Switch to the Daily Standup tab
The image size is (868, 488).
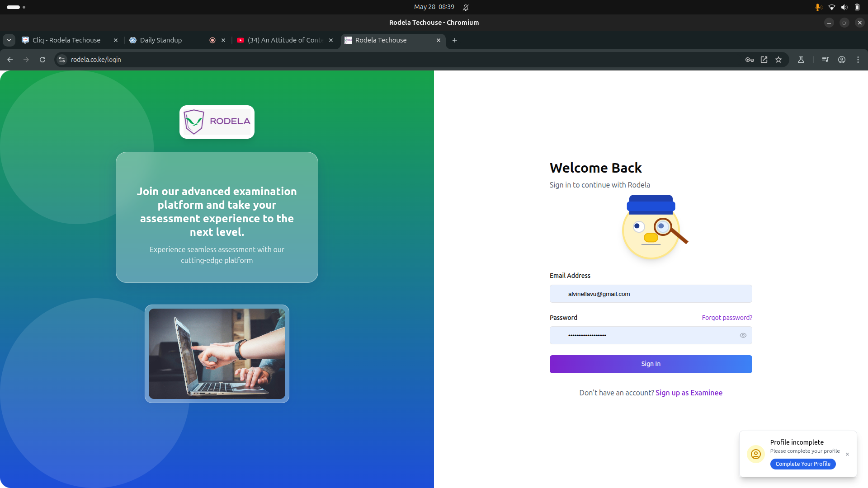(161, 40)
